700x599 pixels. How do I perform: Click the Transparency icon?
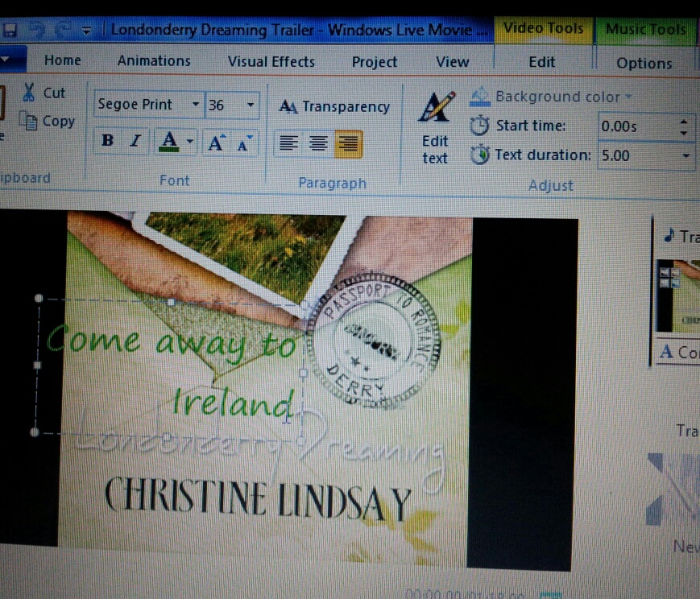[x=288, y=107]
